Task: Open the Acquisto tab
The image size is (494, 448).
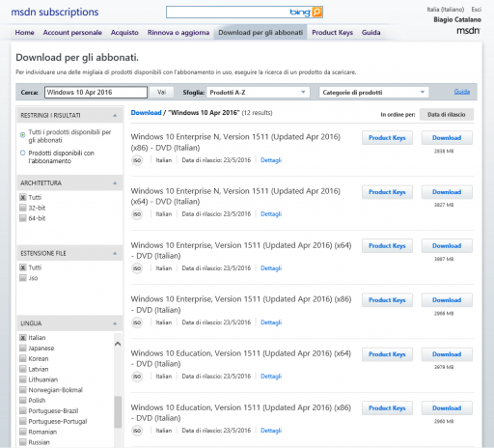Action: coord(124,33)
